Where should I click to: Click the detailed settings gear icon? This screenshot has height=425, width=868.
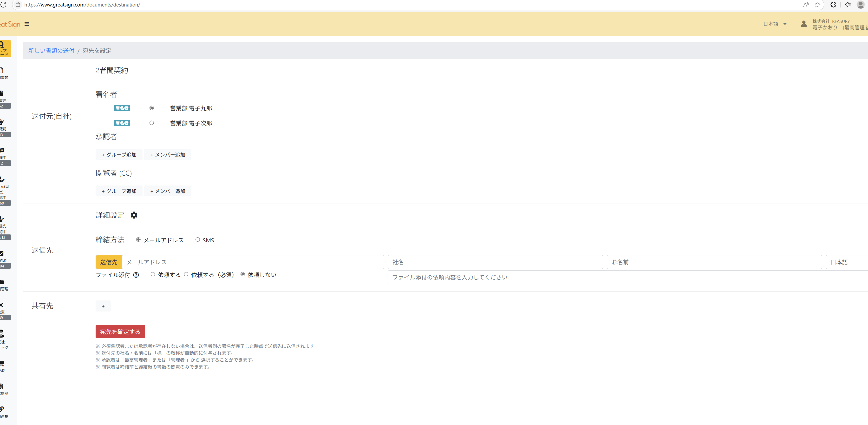(134, 215)
